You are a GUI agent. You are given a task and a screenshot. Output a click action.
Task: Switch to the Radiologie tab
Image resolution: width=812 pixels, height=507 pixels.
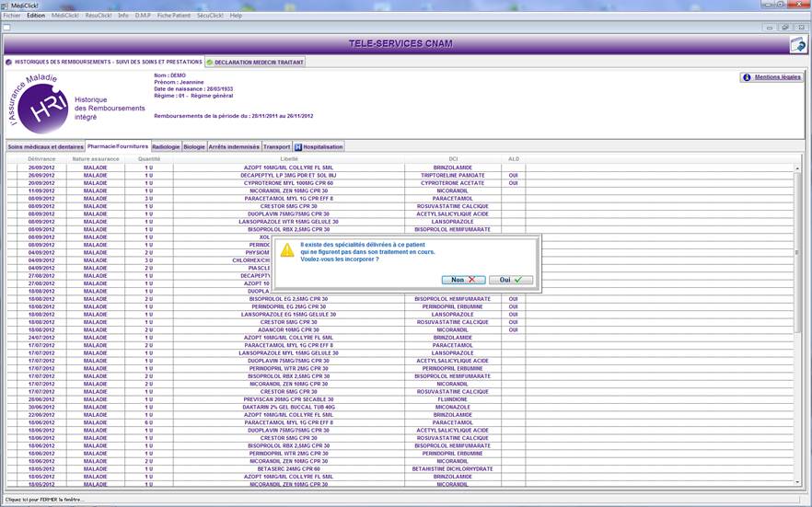167,147
